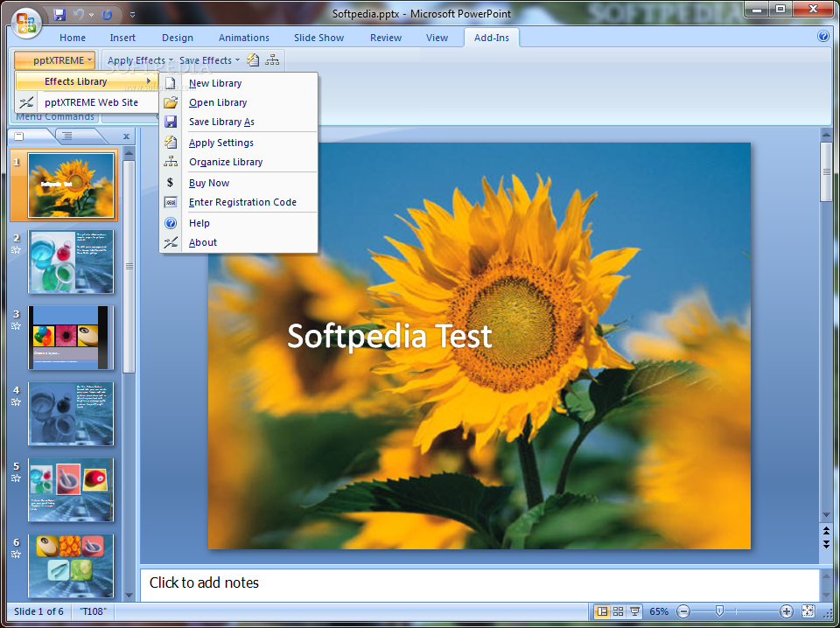Select Normal view button in status bar
The height and width of the screenshot is (628, 840).
pos(602,611)
